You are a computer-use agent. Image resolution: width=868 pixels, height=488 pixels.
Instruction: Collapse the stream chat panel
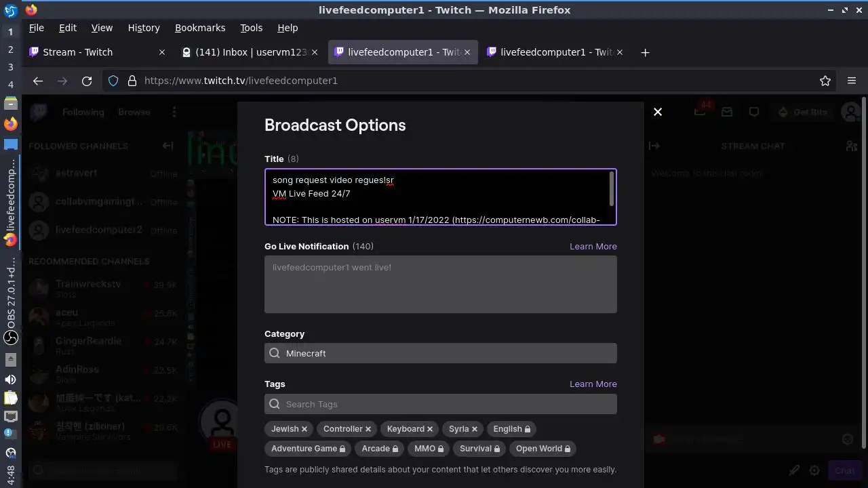[654, 146]
